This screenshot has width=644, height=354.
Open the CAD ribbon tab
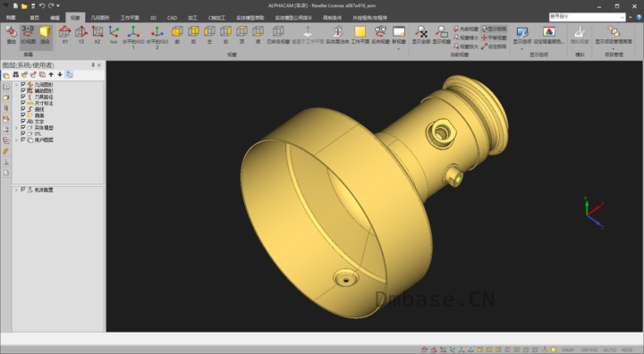click(172, 18)
